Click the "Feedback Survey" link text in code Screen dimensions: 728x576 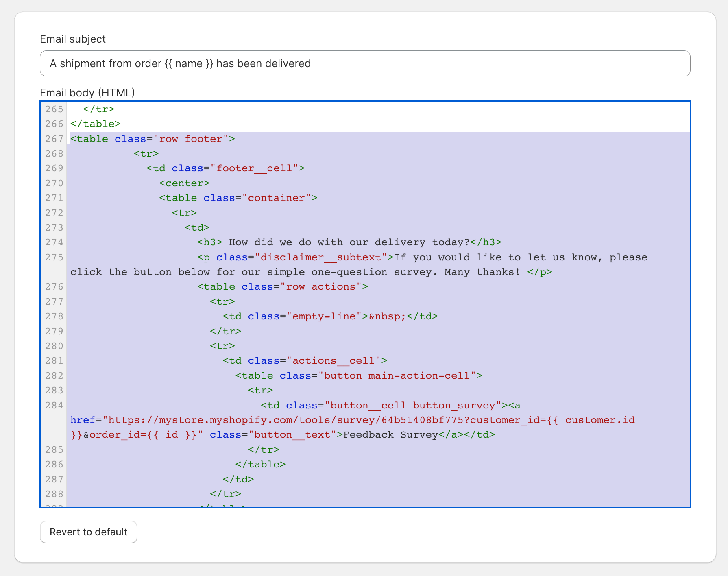pos(390,434)
